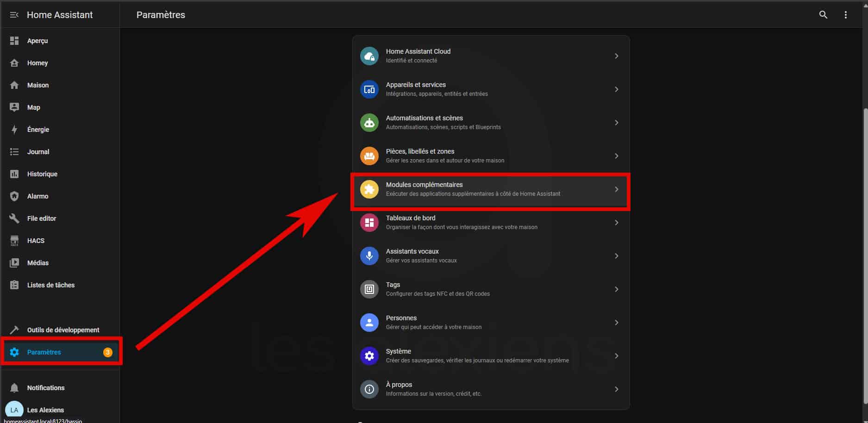868x423 pixels.
Task: Click the Home Assistant sidebar title
Action: coord(60,15)
